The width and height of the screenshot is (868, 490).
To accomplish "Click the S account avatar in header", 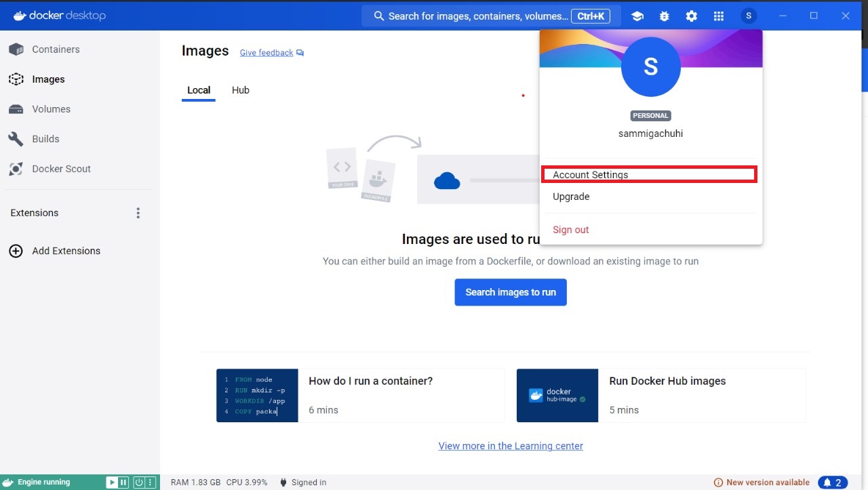I will [x=749, y=16].
